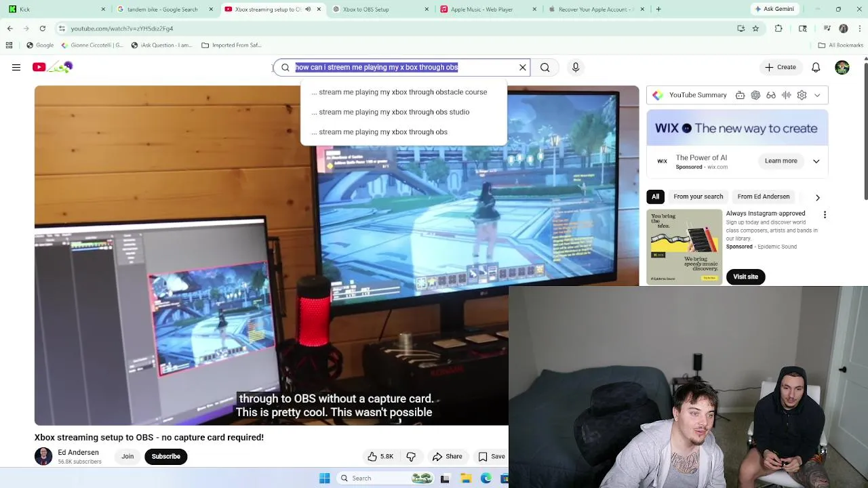Open the Windows Start menu

coord(324,479)
